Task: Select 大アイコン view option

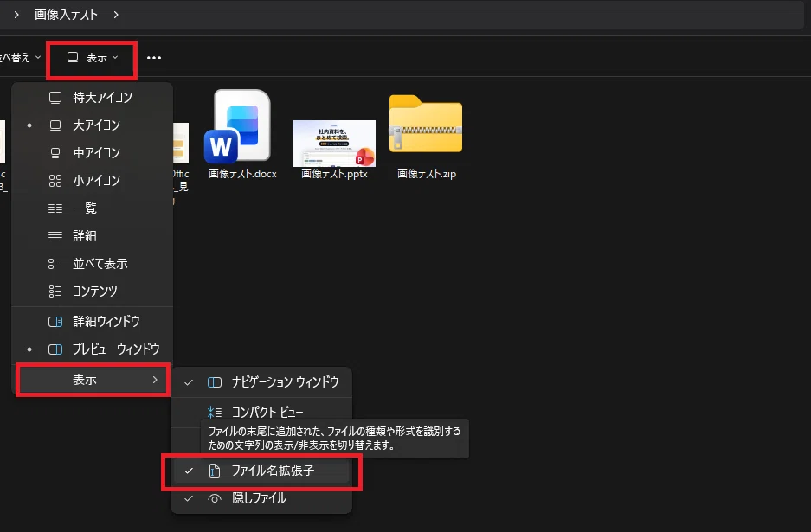Action: point(92,125)
